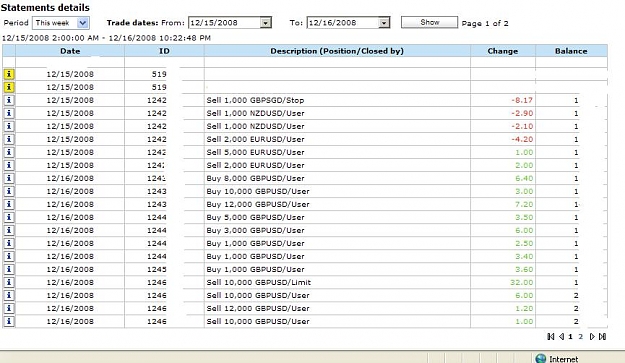Click into the To date field 12/16/2008
The height and width of the screenshot is (363, 625).
[x=343, y=23]
